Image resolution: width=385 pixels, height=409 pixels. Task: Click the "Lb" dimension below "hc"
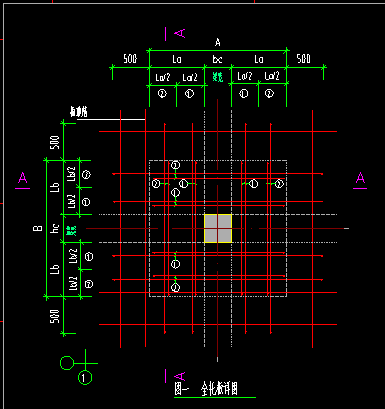pos(55,269)
